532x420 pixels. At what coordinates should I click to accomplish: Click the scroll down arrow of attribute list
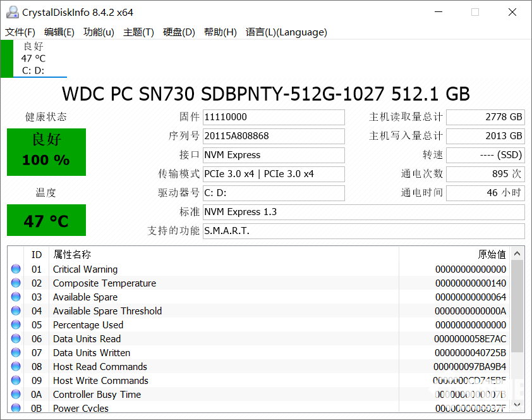[517, 404]
